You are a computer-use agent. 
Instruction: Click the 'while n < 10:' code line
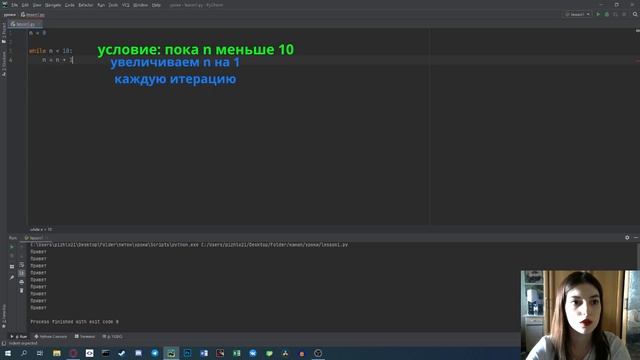click(51, 51)
